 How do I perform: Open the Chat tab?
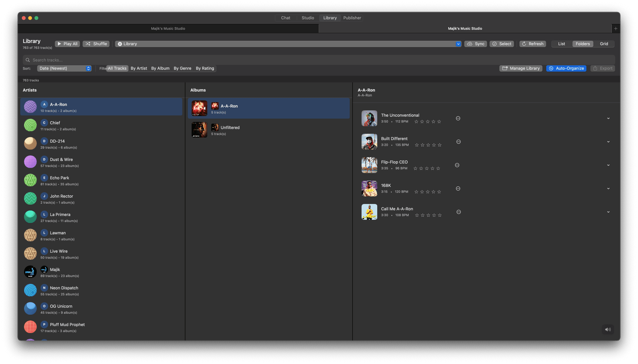pyautogui.click(x=286, y=18)
